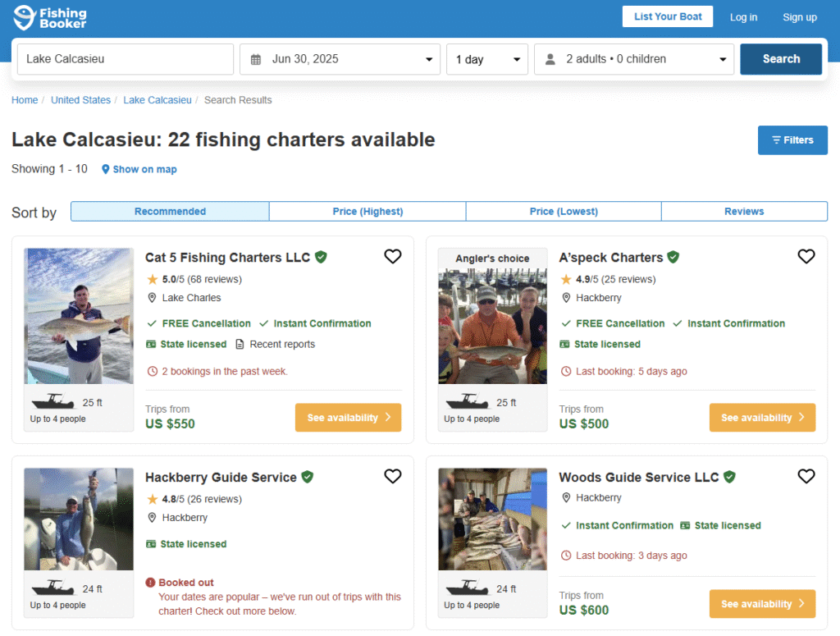Click star rating icon for A'speck Charters
The width and height of the screenshot is (840, 636).
click(x=566, y=279)
